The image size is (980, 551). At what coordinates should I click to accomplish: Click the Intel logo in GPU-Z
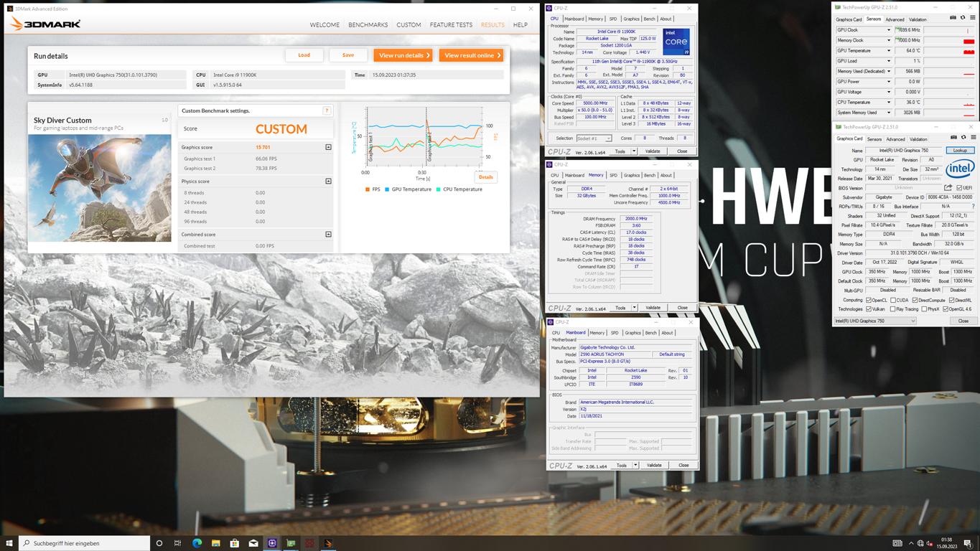pyautogui.click(x=960, y=170)
